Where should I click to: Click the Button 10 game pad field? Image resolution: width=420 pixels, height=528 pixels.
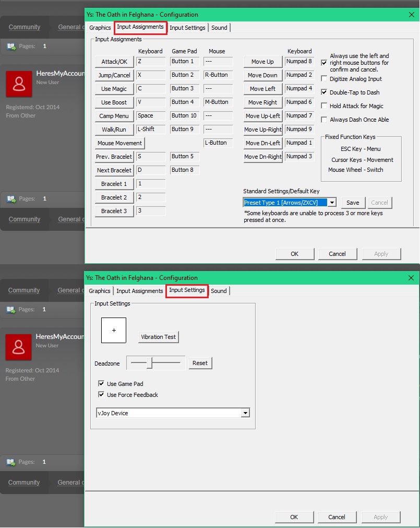pyautogui.click(x=185, y=116)
